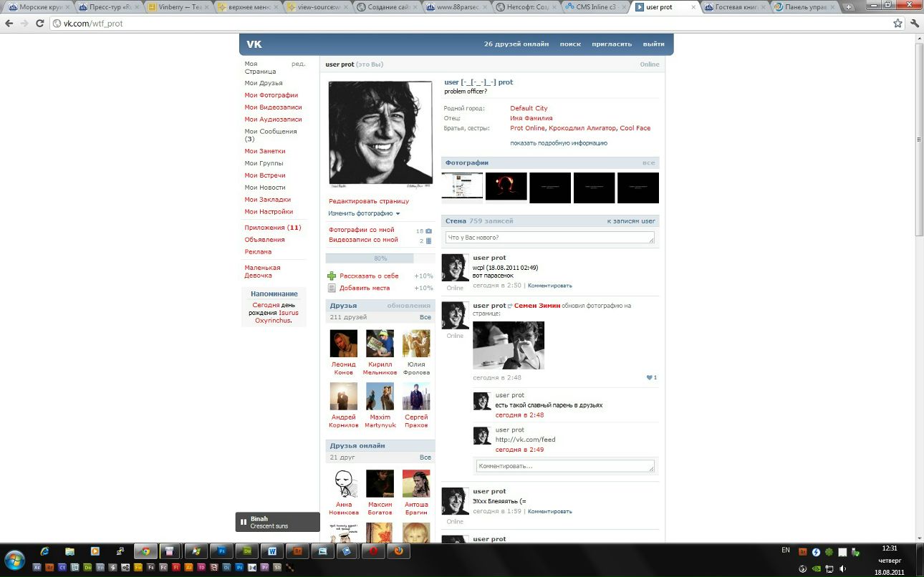The height and width of the screenshot is (577, 924).
Task: Switch to the Гостевая книга browser tab
Action: 737,9
